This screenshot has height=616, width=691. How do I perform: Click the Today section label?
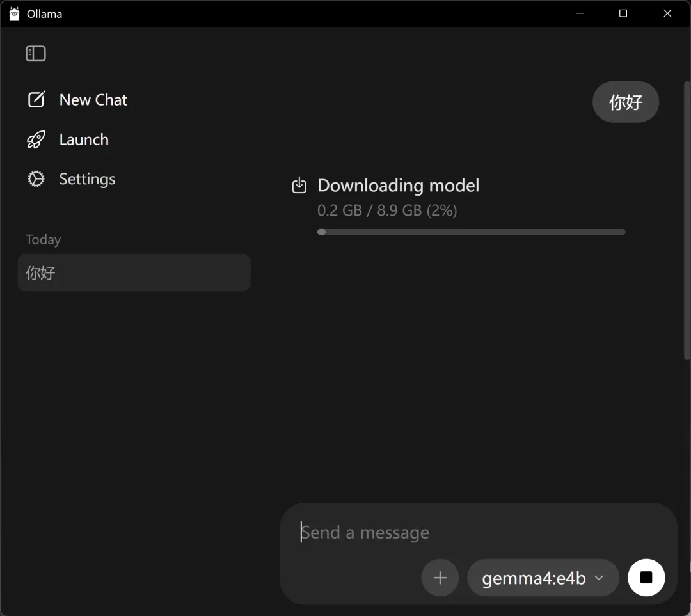point(44,239)
